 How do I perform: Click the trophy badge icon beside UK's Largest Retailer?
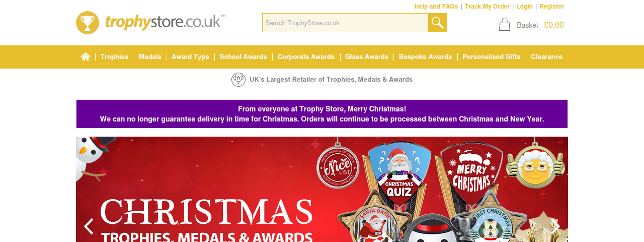(238, 80)
